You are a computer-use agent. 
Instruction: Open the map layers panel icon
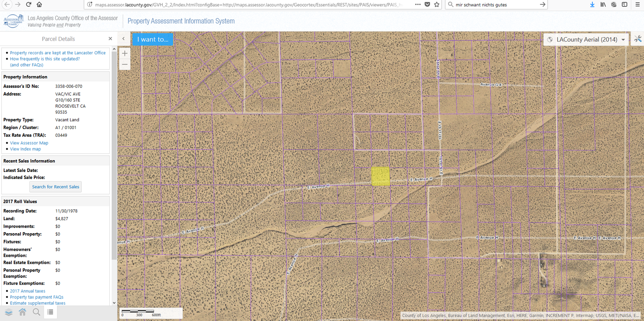coord(9,312)
